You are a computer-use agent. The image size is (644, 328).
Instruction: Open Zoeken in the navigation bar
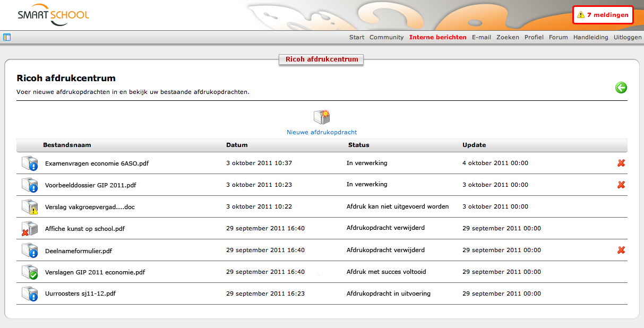pyautogui.click(x=508, y=37)
